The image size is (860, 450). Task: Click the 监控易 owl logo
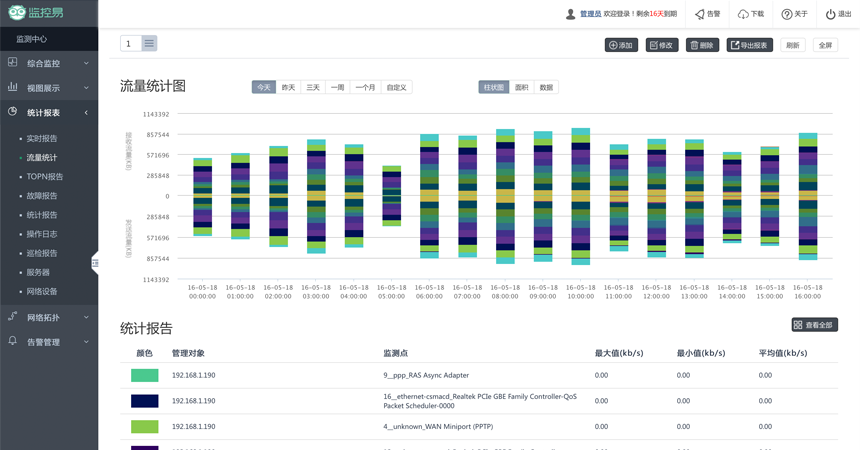(17, 14)
